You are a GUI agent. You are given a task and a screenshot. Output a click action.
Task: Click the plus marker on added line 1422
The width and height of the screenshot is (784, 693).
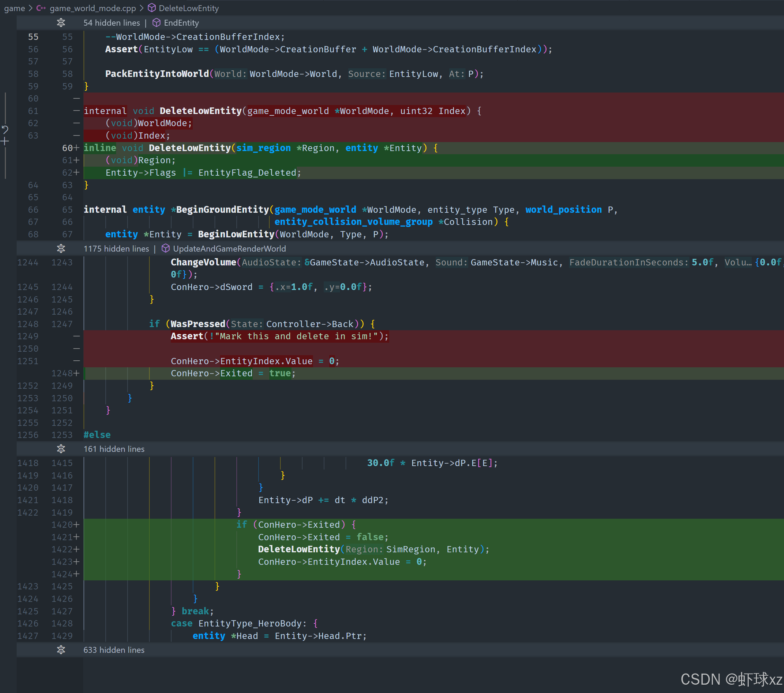[77, 549]
